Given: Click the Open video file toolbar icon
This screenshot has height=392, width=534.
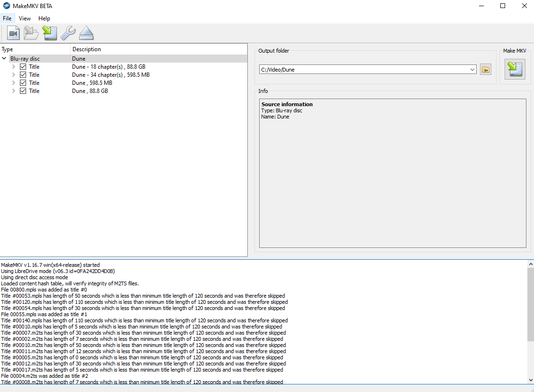Looking at the screenshot, I should pyautogui.click(x=13, y=33).
